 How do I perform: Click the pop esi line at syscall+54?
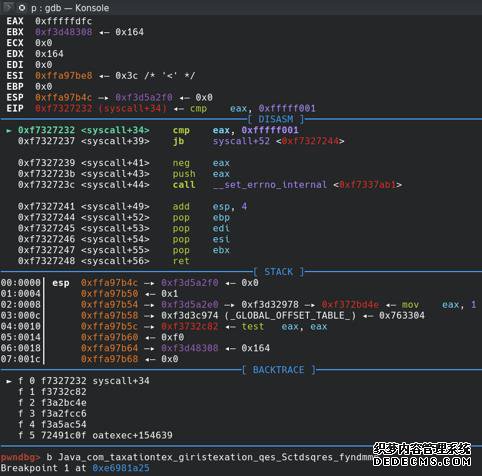(124, 239)
